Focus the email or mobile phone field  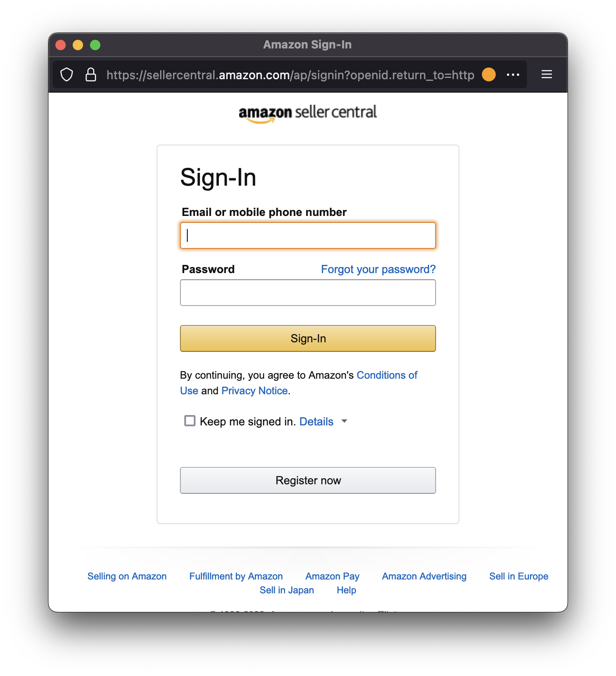pos(308,235)
